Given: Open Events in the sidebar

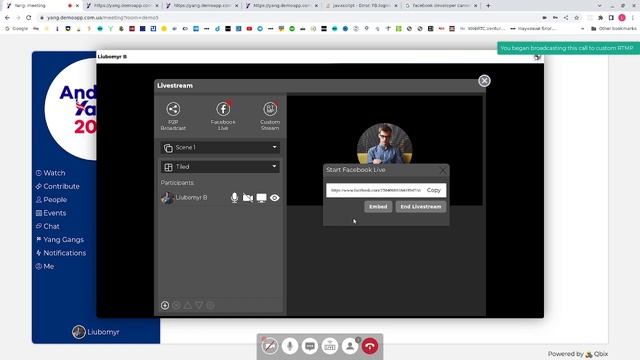Looking at the screenshot, I should (x=51, y=213).
